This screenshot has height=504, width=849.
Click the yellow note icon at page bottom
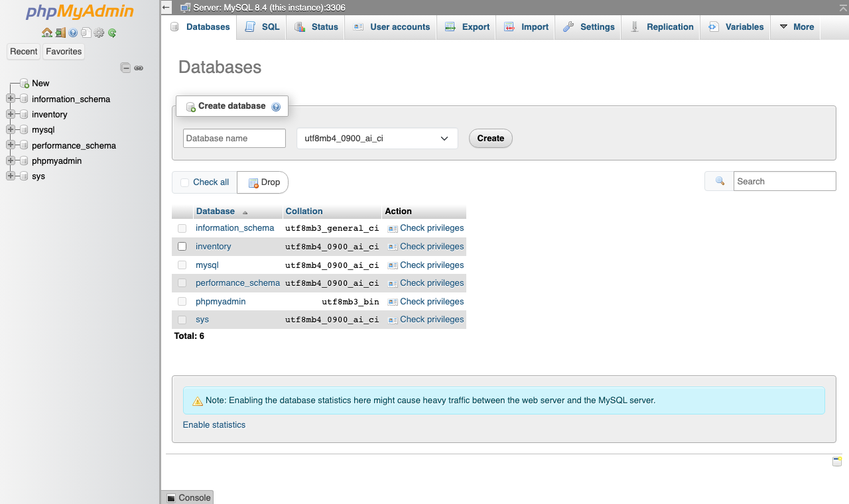tap(837, 462)
